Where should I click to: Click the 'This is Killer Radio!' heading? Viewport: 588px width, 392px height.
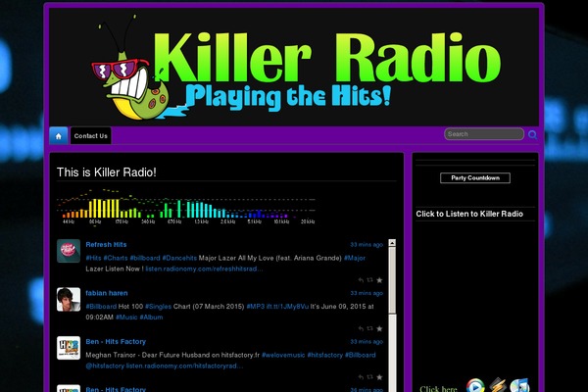tap(107, 172)
